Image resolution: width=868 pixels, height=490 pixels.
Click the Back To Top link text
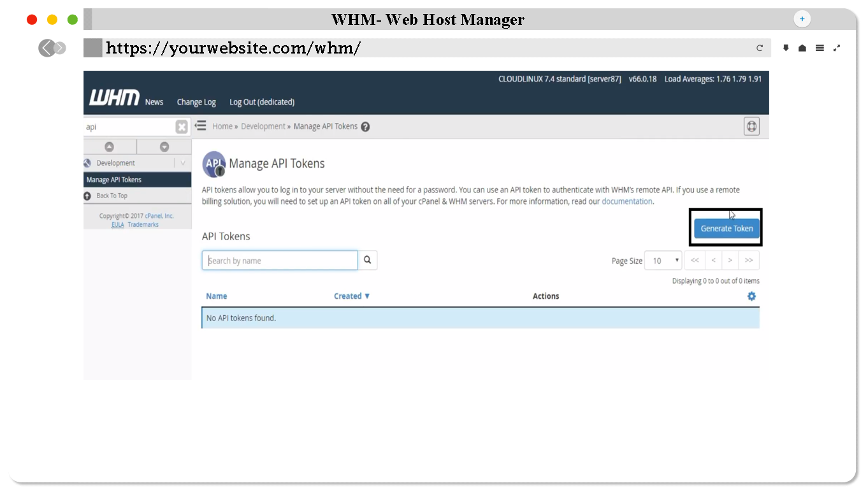[x=112, y=196]
